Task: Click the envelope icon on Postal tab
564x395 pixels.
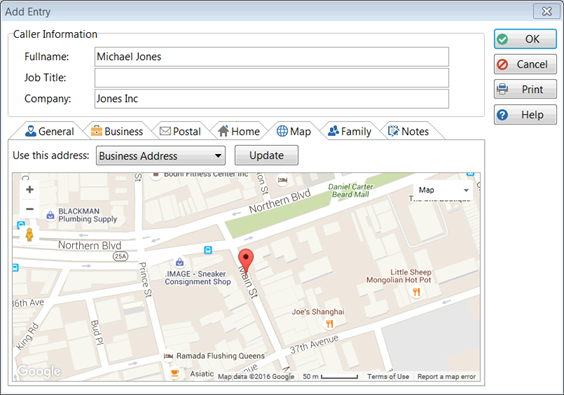Action: [165, 131]
